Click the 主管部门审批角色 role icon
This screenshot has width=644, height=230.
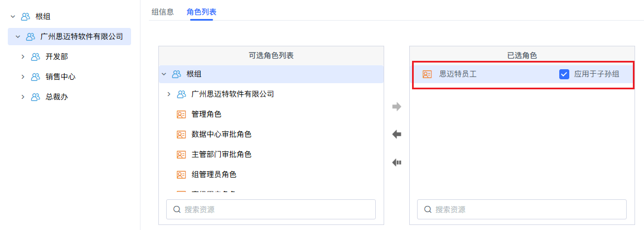coord(181,155)
